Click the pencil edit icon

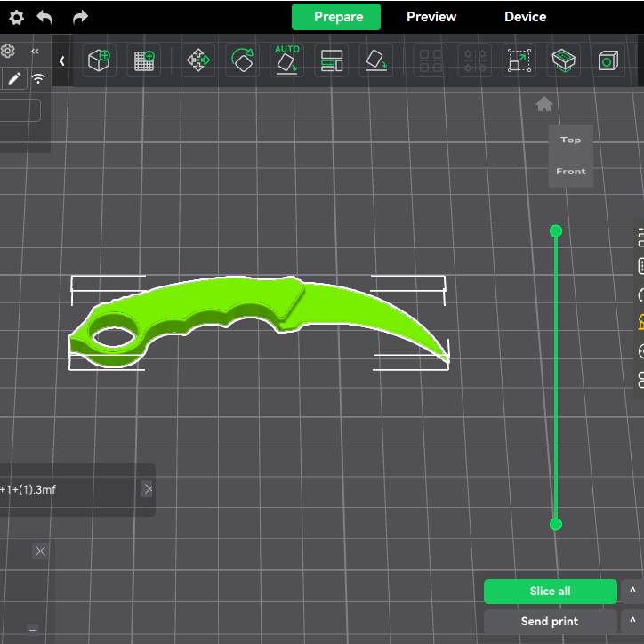(14, 78)
